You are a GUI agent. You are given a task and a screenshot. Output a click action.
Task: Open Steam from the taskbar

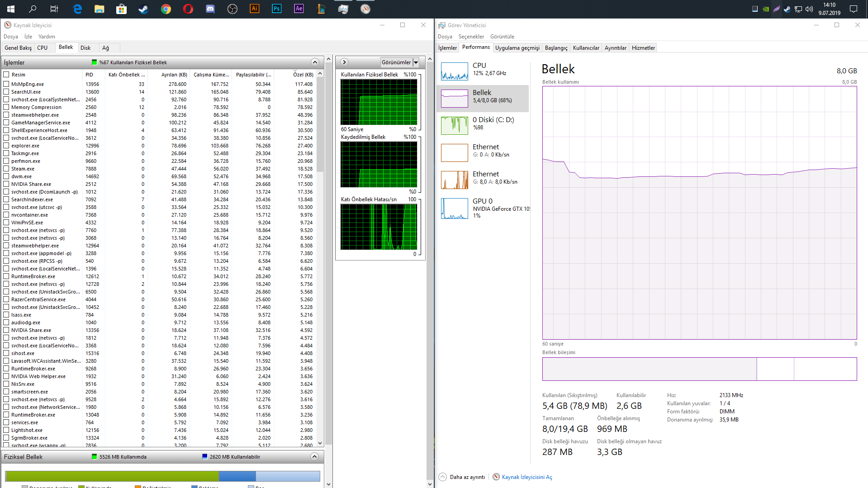pyautogui.click(x=143, y=9)
